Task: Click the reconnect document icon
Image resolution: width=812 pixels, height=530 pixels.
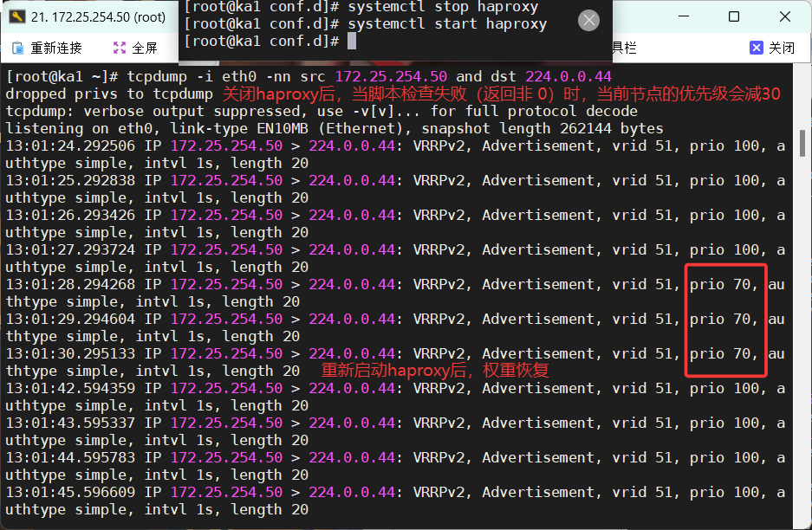Action: pyautogui.click(x=17, y=48)
